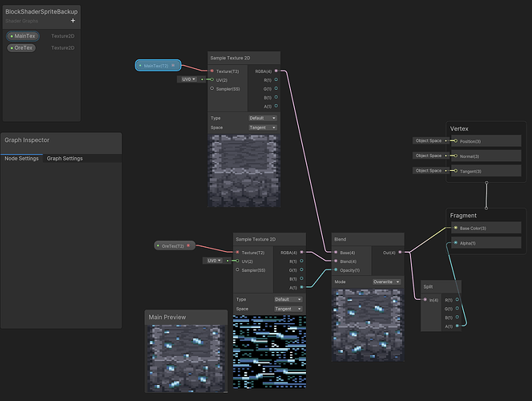532x401 pixels.
Task: Open the Blend Mode Overwrite dropdown
Action: (386, 282)
